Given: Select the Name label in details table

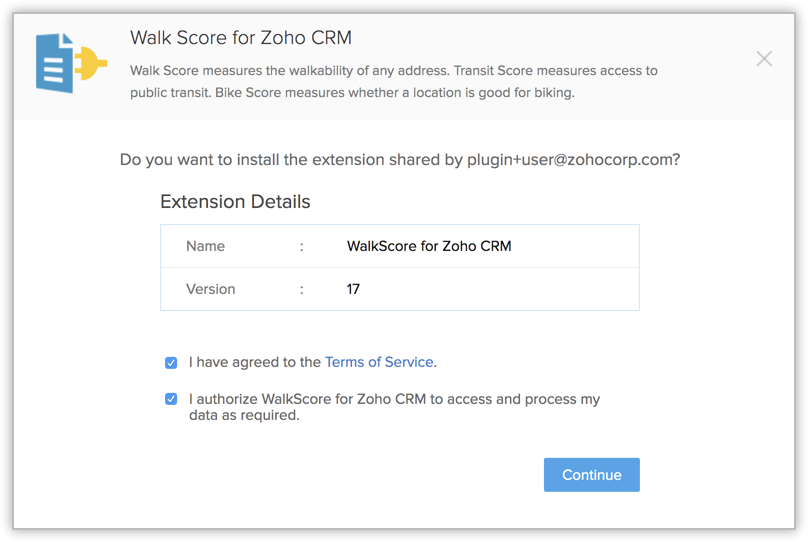Looking at the screenshot, I should (206, 246).
